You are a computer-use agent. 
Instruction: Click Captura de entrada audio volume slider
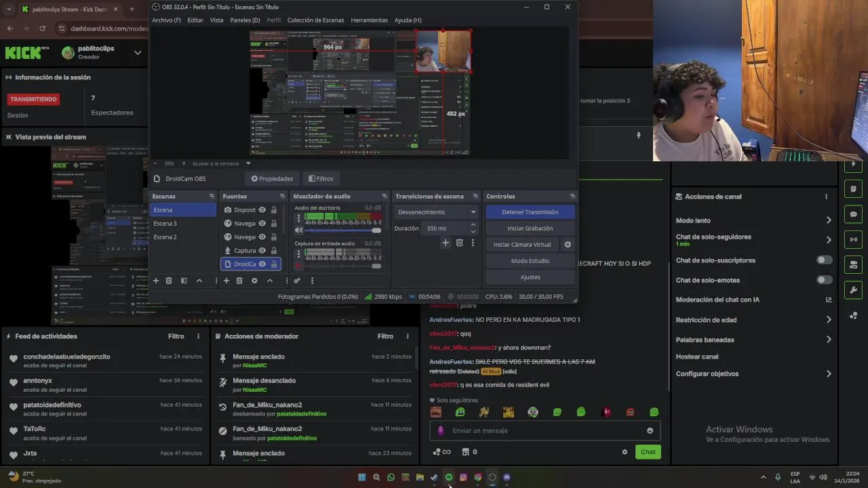pyautogui.click(x=343, y=266)
